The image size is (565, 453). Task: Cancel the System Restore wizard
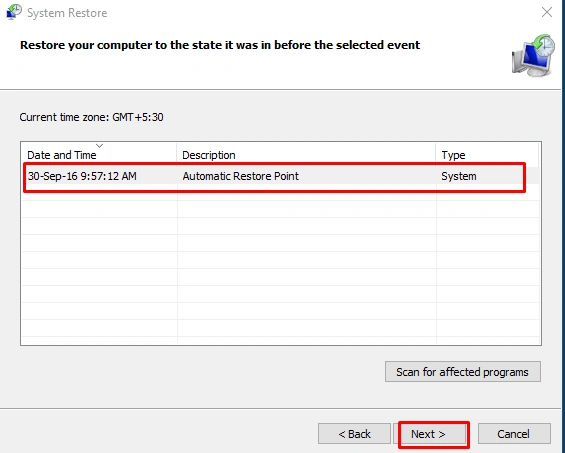coord(514,434)
